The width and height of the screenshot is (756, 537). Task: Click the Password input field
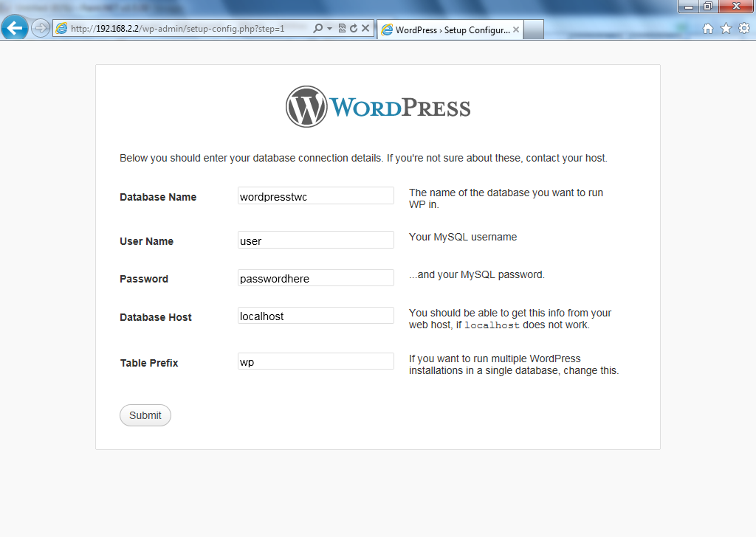[316, 278]
